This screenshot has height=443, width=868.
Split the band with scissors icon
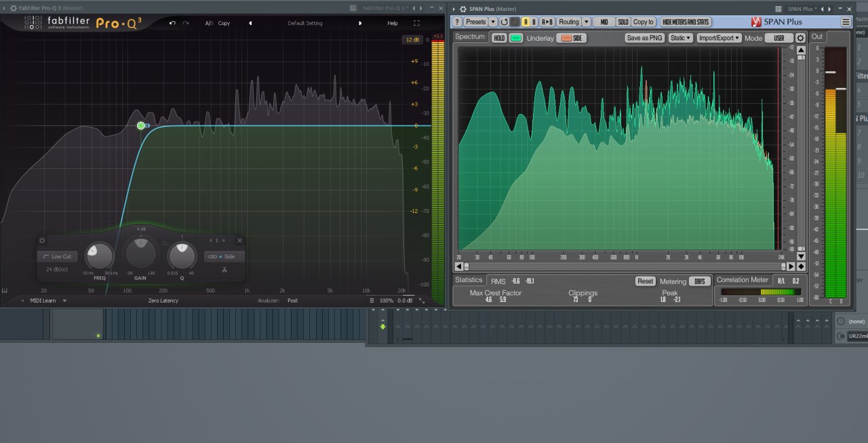224,269
